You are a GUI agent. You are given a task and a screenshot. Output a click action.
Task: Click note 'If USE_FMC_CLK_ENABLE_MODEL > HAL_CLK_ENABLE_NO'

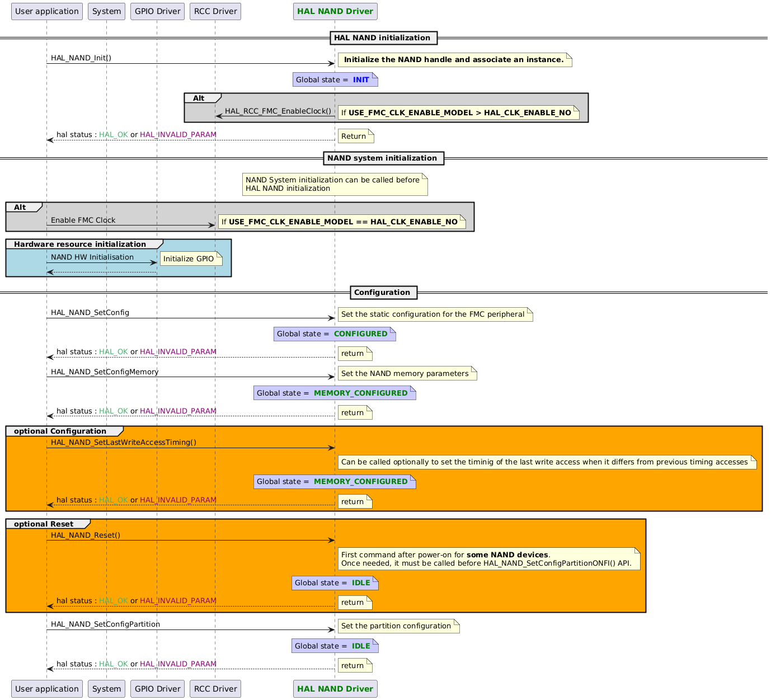click(x=458, y=112)
